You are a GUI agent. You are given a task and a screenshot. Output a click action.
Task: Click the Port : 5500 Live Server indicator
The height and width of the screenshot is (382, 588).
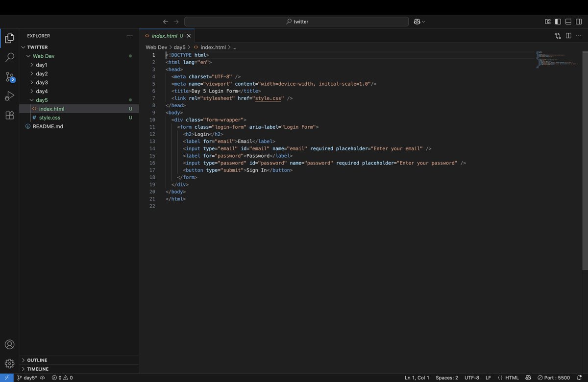(554, 378)
